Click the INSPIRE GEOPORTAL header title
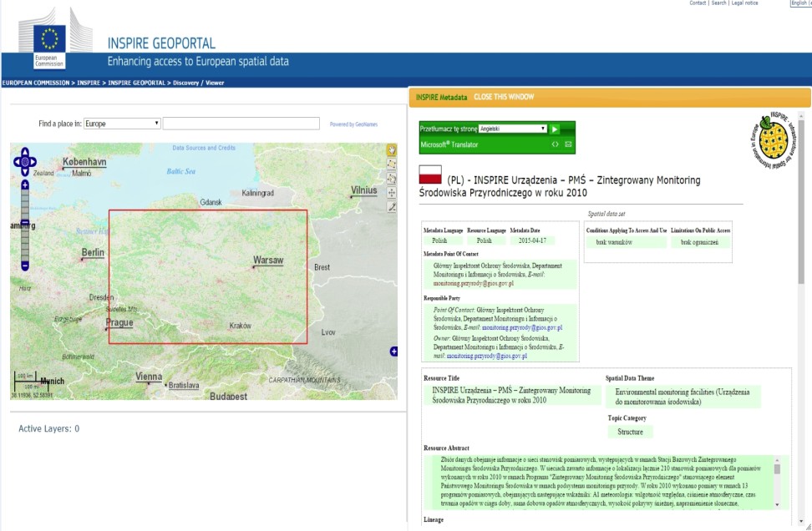Image resolution: width=812 pixels, height=531 pixels. click(x=161, y=43)
